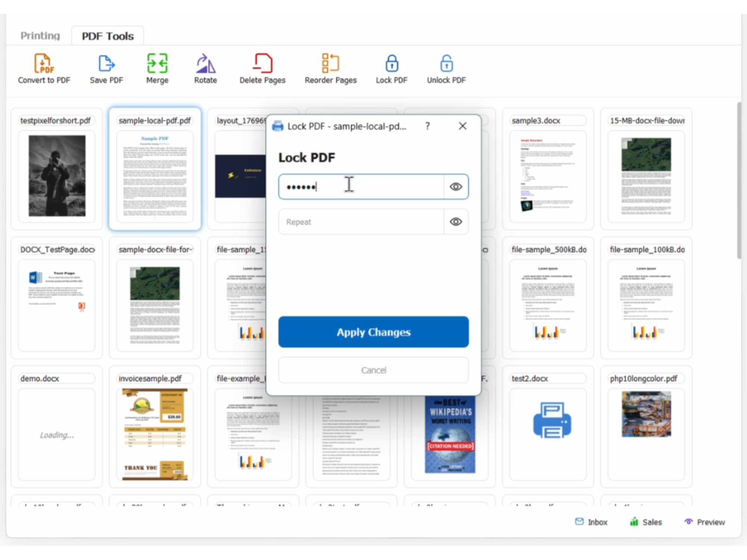Open the Sales panel
The width and height of the screenshot is (747, 560).
[646, 522]
